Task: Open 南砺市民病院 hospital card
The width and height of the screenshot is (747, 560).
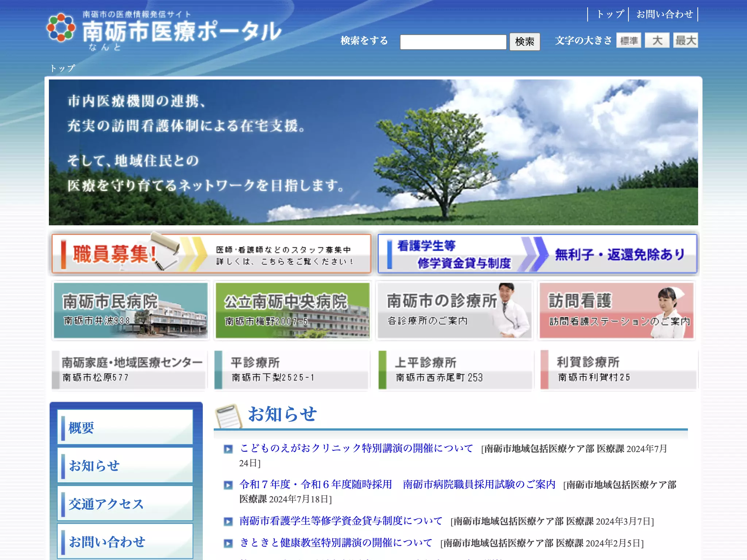Action: coord(131,311)
